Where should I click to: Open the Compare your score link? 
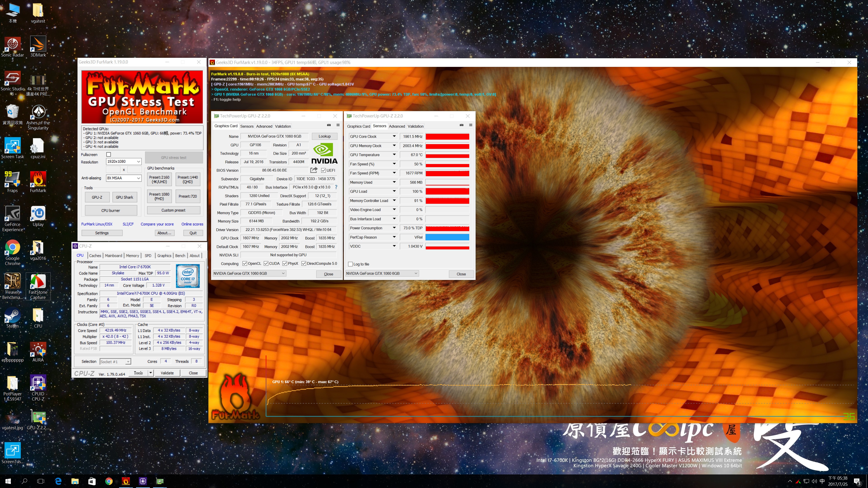tap(157, 224)
